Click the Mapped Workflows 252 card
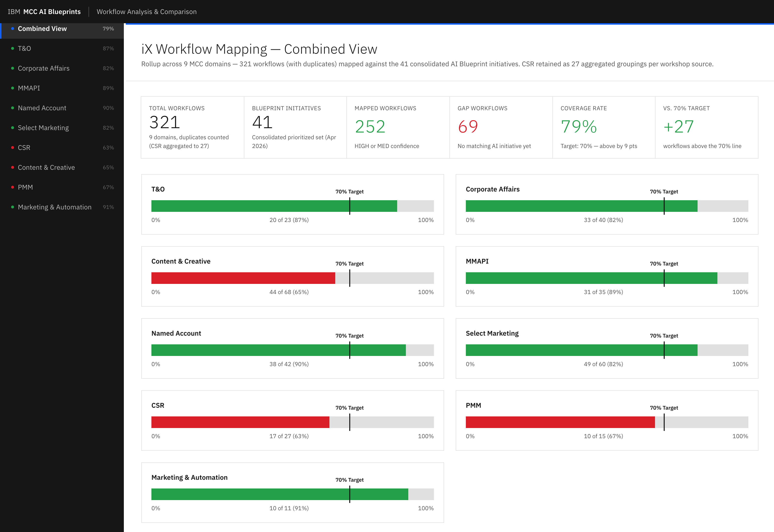This screenshot has width=774, height=532. [x=398, y=127]
